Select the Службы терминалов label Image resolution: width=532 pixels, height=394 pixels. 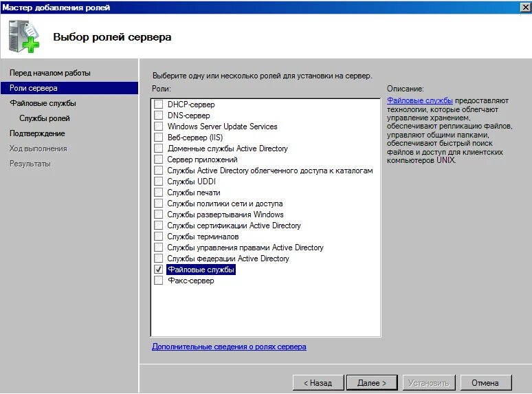click(203, 237)
